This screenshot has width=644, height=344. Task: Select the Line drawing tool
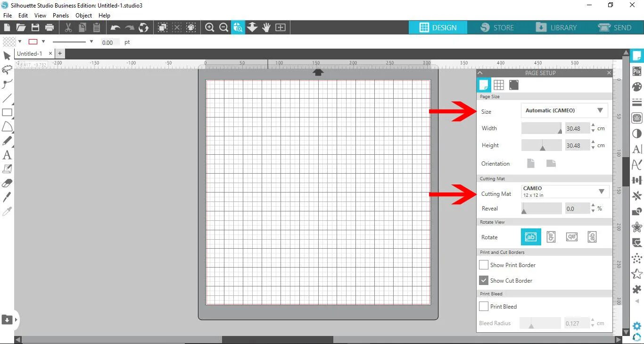pyautogui.click(x=7, y=99)
